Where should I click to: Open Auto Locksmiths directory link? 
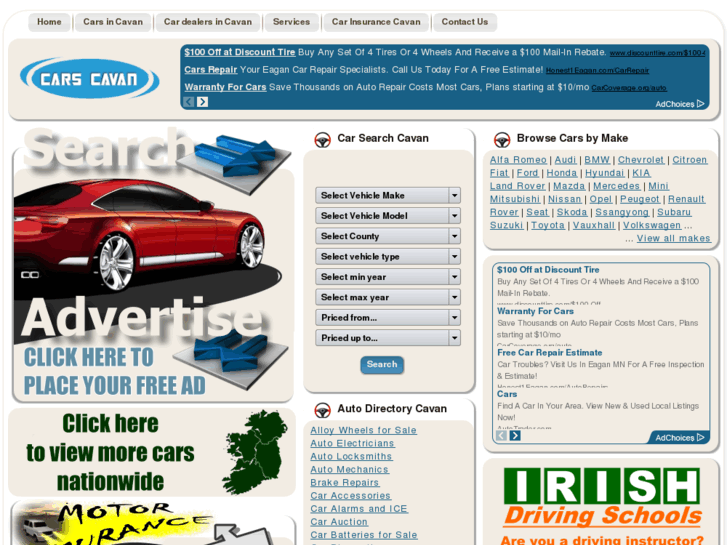pos(351,456)
